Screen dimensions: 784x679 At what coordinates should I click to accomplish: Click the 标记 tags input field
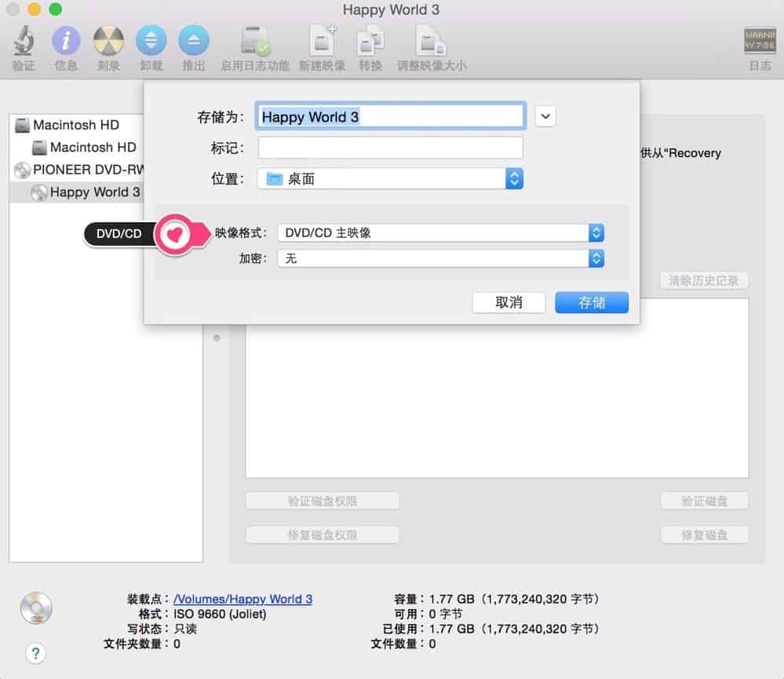(390, 148)
